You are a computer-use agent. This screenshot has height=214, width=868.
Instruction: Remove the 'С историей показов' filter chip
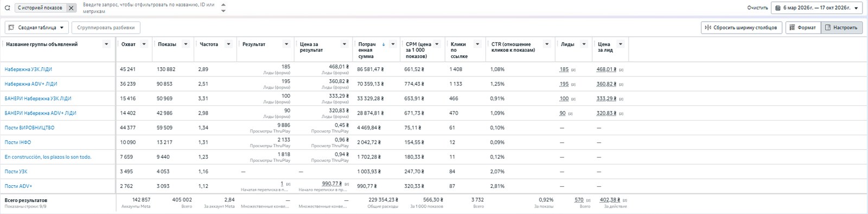[71, 8]
